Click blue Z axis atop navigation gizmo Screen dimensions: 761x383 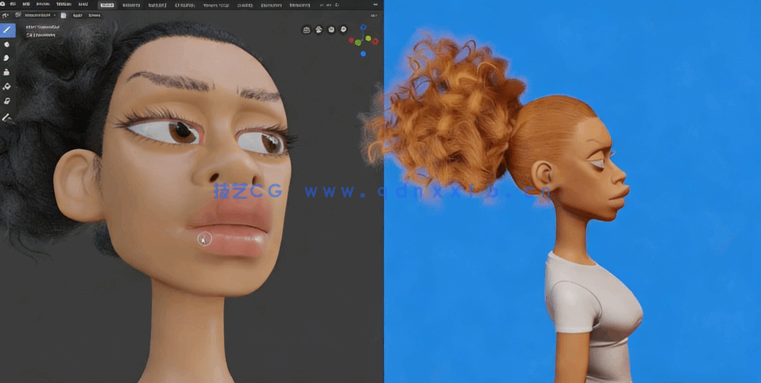pyautogui.click(x=364, y=28)
